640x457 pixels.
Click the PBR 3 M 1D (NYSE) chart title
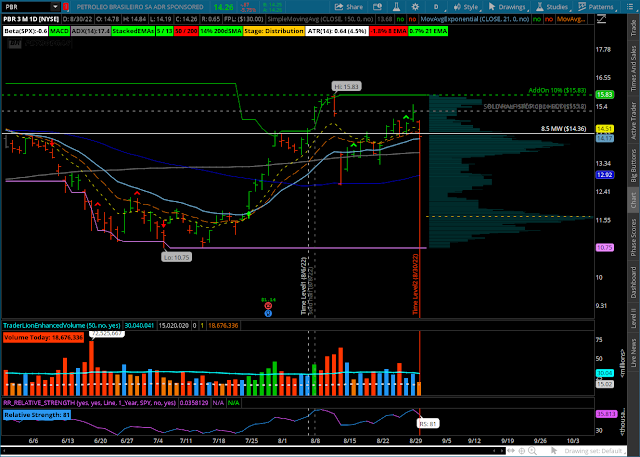pos(31,19)
